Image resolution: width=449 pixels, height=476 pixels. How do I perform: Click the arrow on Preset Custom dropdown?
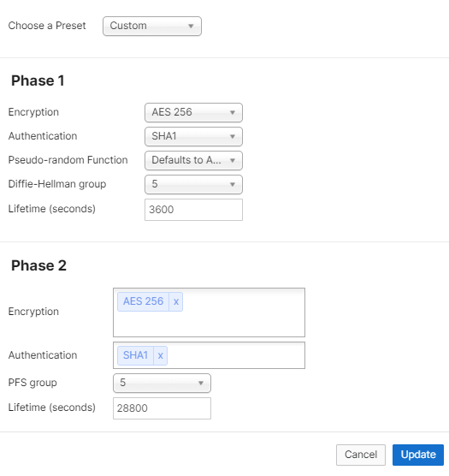point(191,27)
